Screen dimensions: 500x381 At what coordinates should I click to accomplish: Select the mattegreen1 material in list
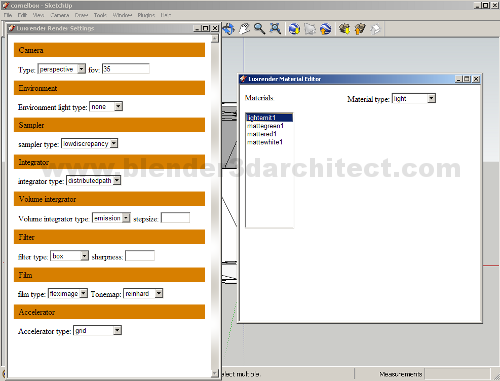pyautogui.click(x=265, y=126)
